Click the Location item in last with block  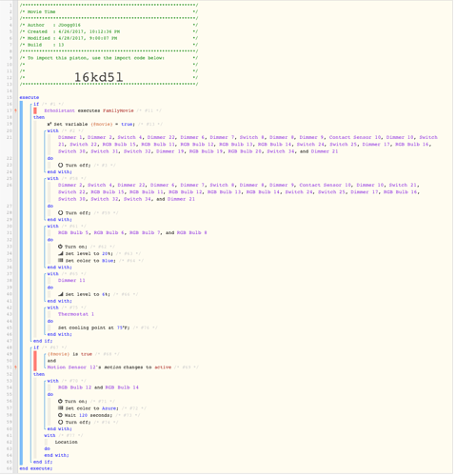point(67,442)
